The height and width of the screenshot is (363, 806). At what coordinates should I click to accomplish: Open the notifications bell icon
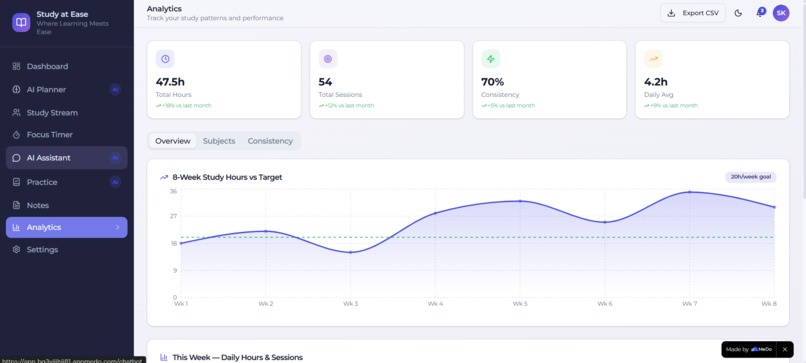(760, 13)
